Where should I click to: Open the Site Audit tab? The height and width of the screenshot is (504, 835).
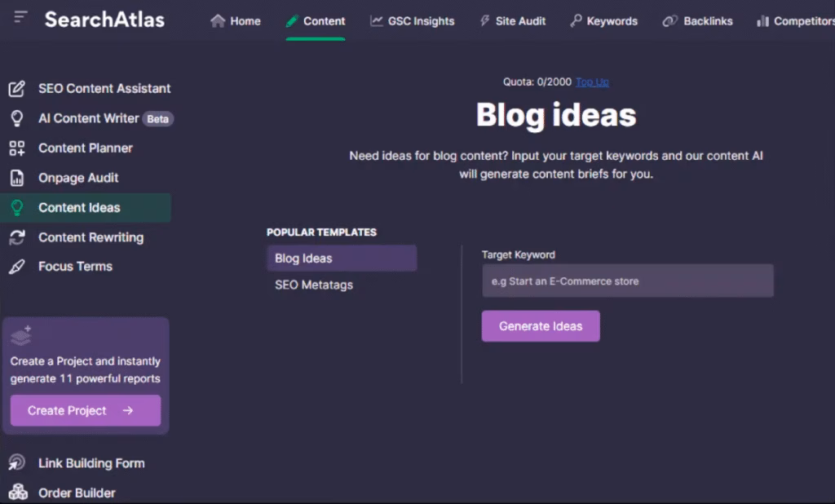point(511,21)
